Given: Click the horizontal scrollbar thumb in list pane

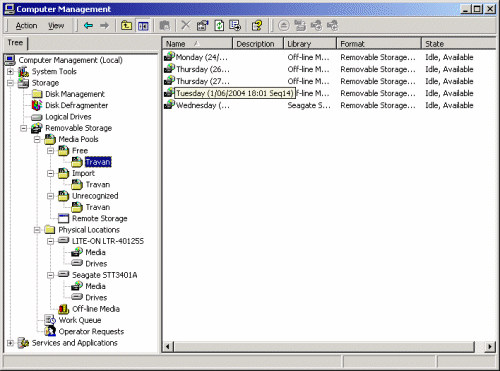Looking at the screenshot, I should click(x=324, y=347).
